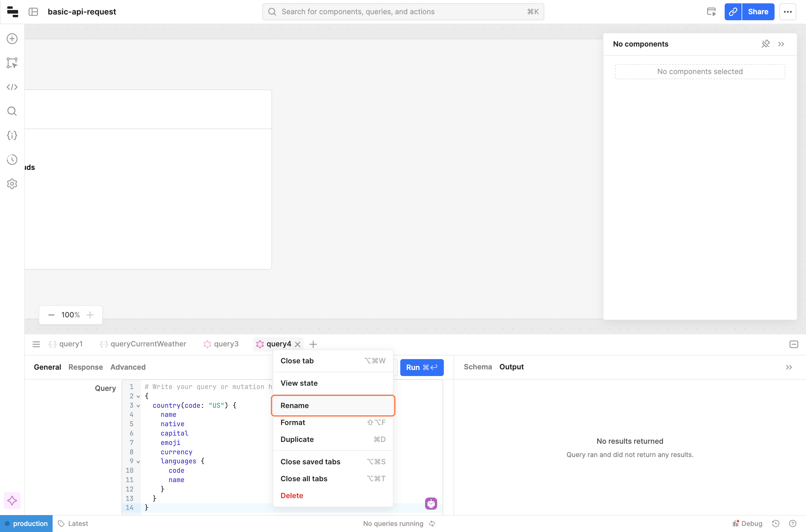
Task: Click the preview app icon near Share
Action: 711,12
